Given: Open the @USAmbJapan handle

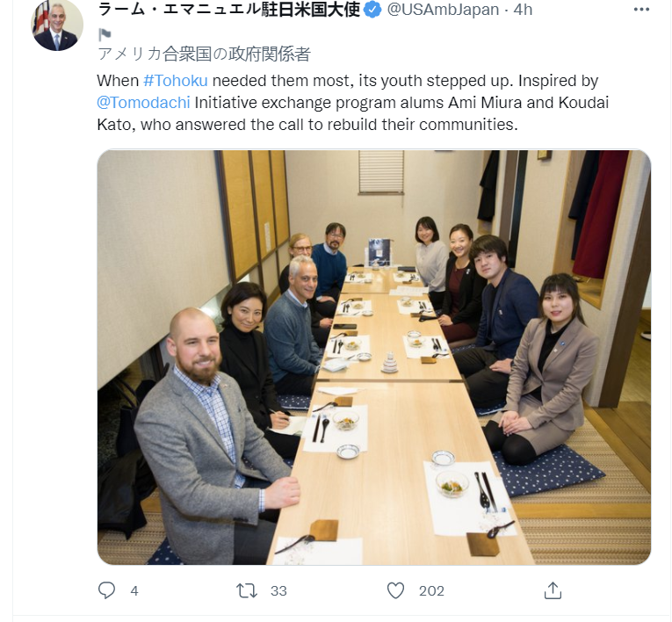Looking at the screenshot, I should click(x=443, y=10).
